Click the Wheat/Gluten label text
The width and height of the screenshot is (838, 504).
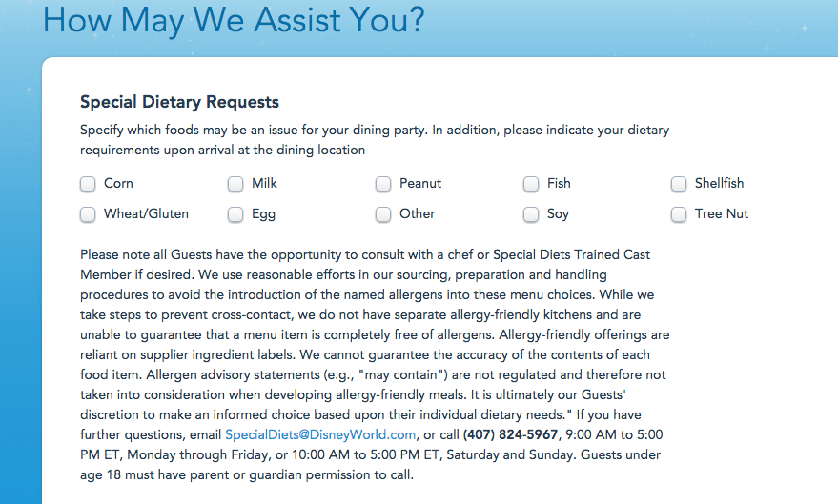pos(146,213)
